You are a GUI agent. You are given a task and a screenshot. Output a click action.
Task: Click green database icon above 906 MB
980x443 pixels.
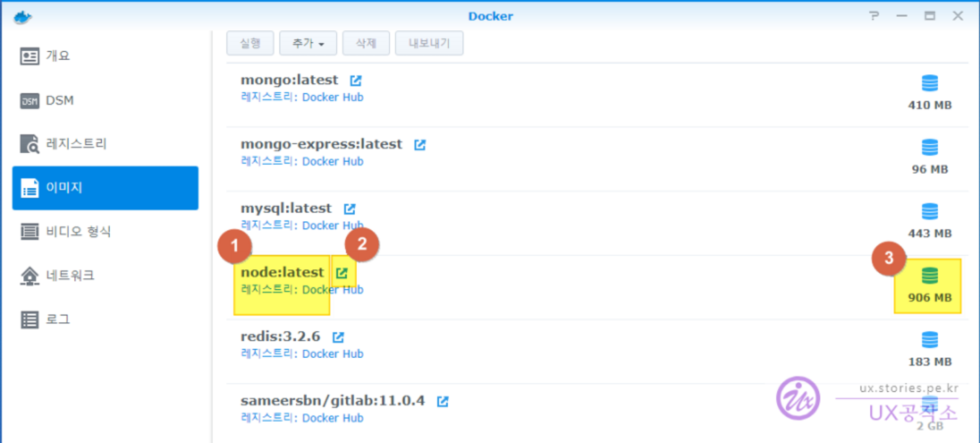pyautogui.click(x=929, y=276)
